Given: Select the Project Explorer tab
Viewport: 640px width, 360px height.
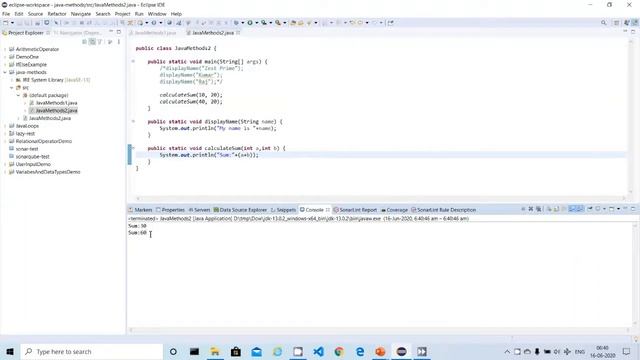Looking at the screenshot, I should coord(26,33).
